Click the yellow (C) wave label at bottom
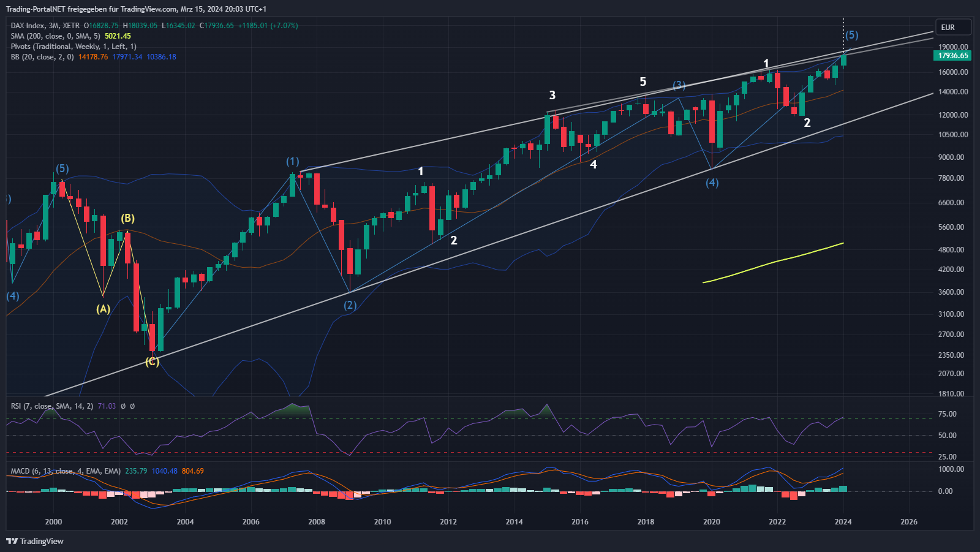Image resolution: width=980 pixels, height=552 pixels. (x=152, y=361)
